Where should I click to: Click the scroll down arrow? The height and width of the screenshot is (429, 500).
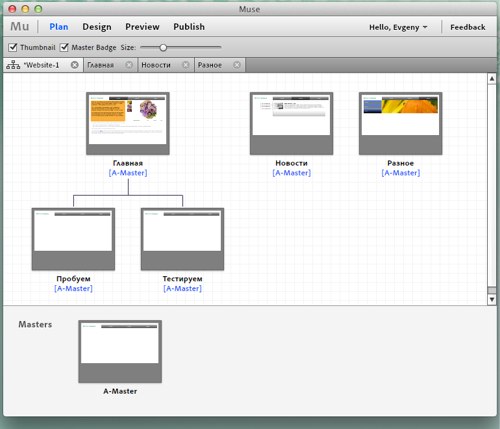492,299
